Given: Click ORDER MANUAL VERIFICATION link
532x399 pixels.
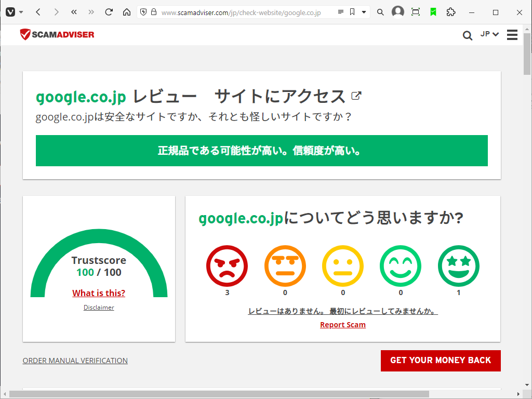Looking at the screenshot, I should click(x=75, y=361).
